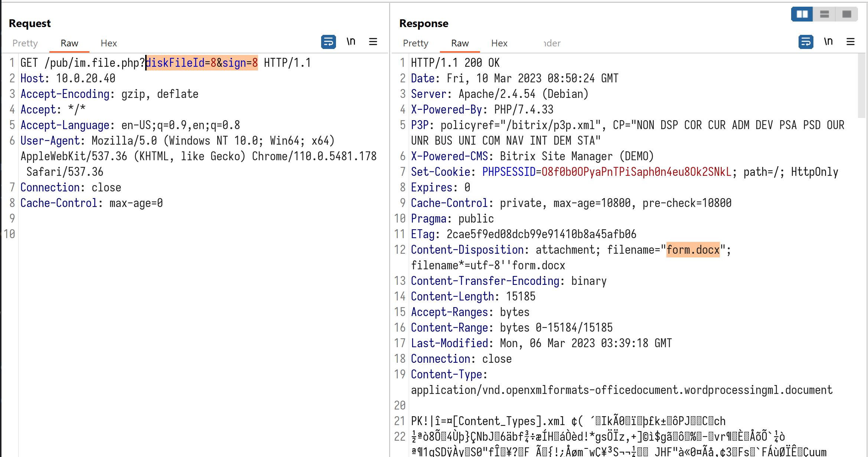Switch Request view to Pretty tab

point(25,43)
